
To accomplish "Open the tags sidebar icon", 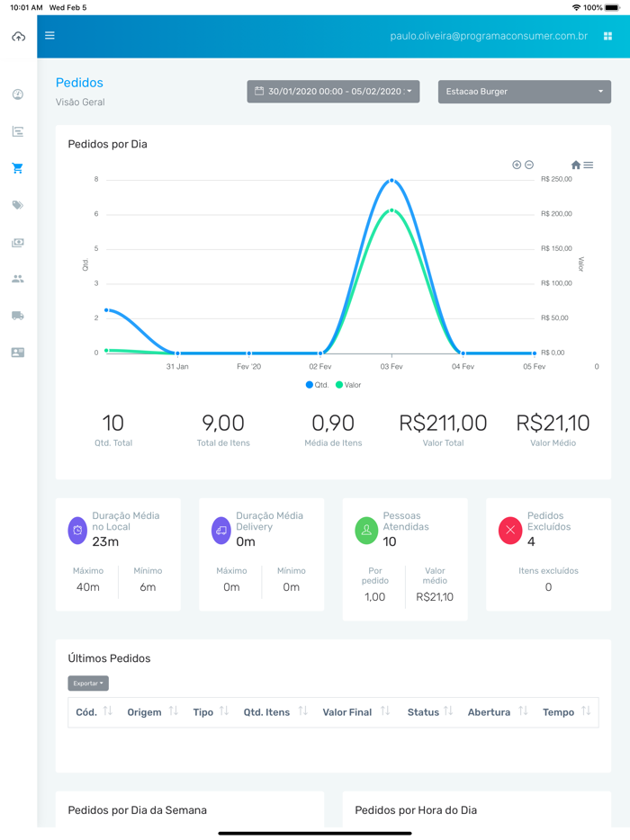I will point(18,205).
